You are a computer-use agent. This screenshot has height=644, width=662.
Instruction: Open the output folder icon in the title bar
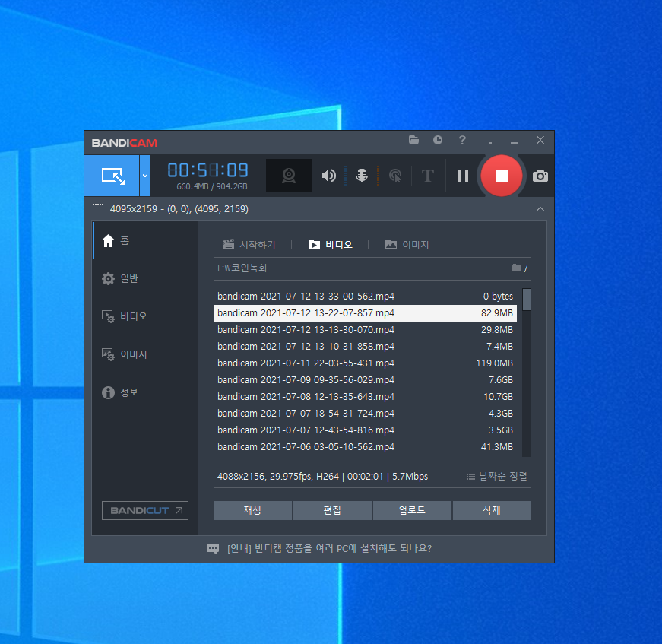tap(413, 140)
